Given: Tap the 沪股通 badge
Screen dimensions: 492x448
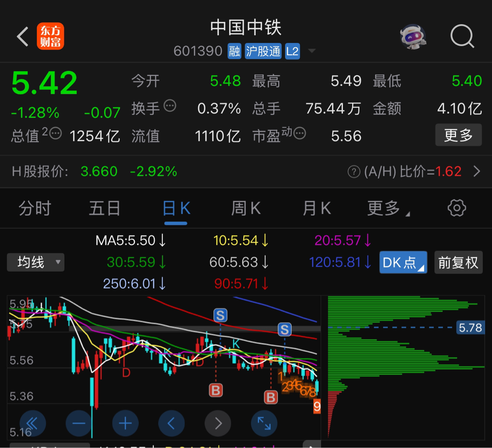Looking at the screenshot, I should [263, 51].
